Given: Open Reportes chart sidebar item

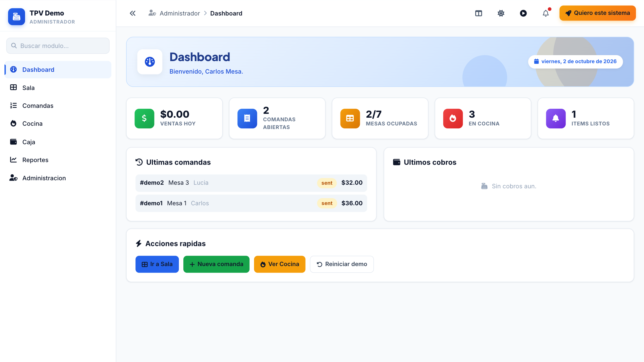Looking at the screenshot, I should (x=58, y=160).
